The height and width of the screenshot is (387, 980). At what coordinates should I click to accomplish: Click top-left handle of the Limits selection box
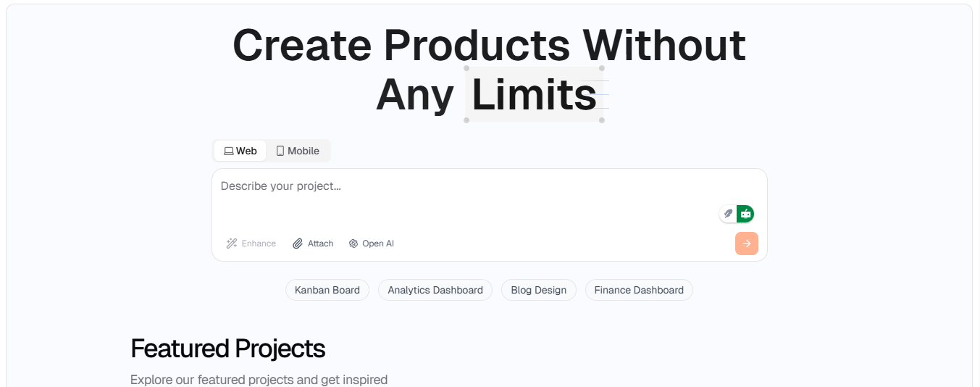coord(466,68)
